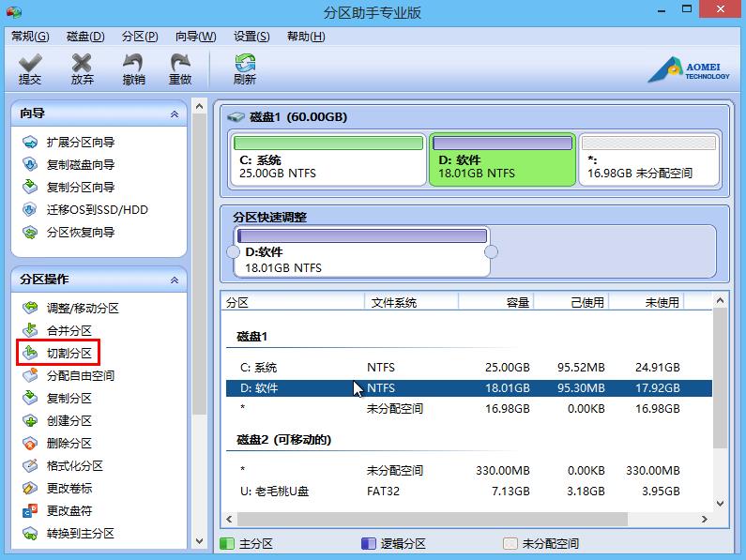
Task: Select the 更改盘符 operation
Action: (x=57, y=510)
